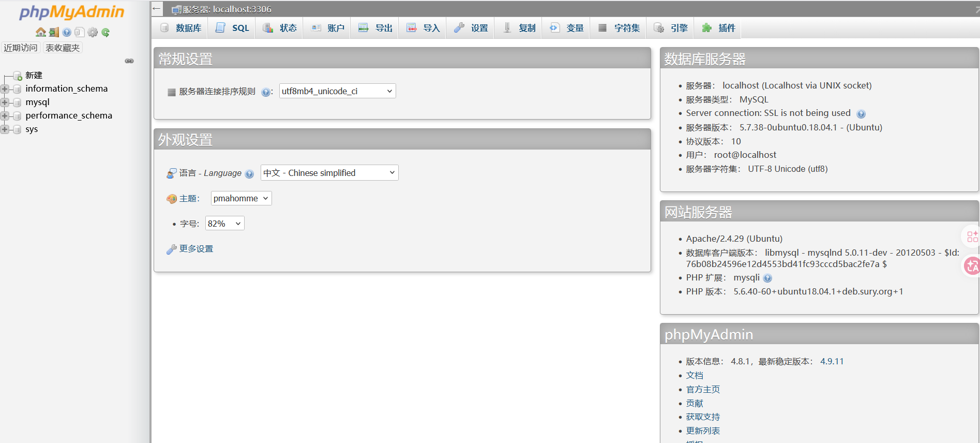The image size is (980, 443).
Task: Click the mysql database cylinder icon
Action: [17, 102]
